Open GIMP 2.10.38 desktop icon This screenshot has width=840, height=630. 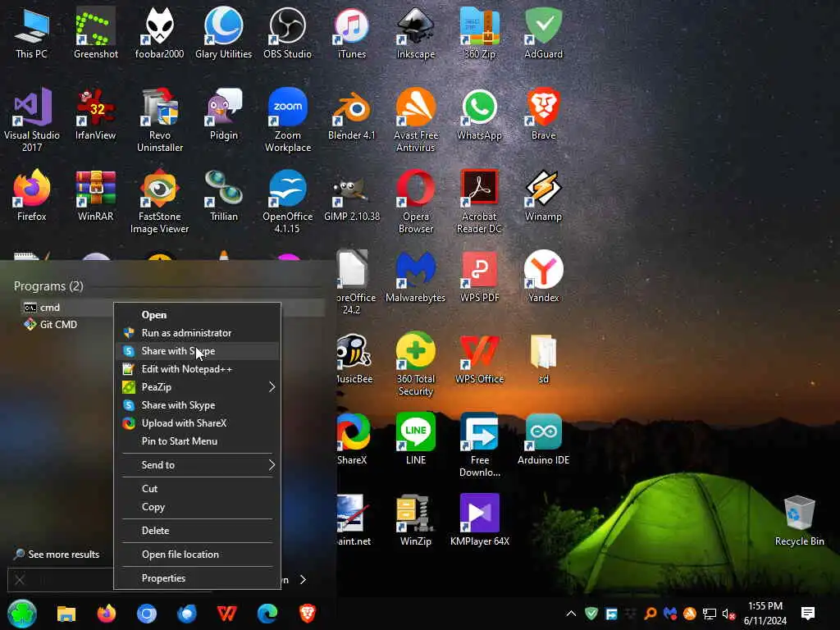pyautogui.click(x=351, y=195)
